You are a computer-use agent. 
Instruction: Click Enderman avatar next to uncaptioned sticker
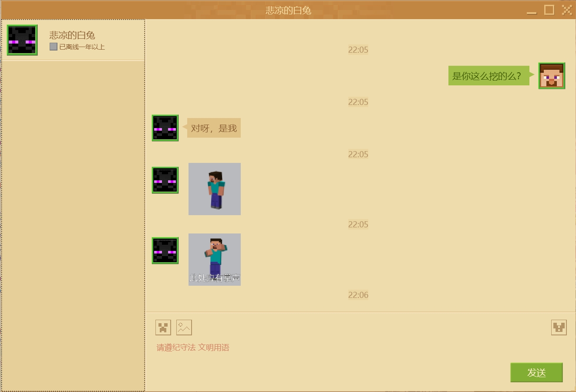(165, 180)
